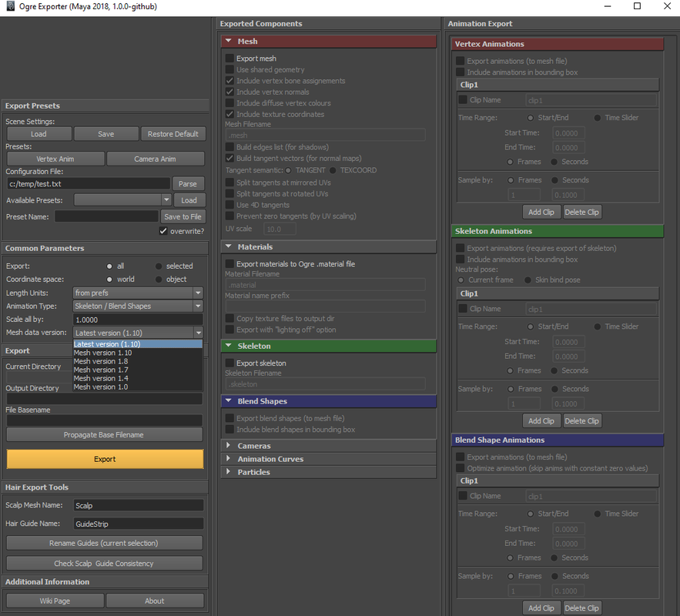This screenshot has height=616, width=680.
Task: Apply the Vertex Anim preset
Action: coord(55,159)
